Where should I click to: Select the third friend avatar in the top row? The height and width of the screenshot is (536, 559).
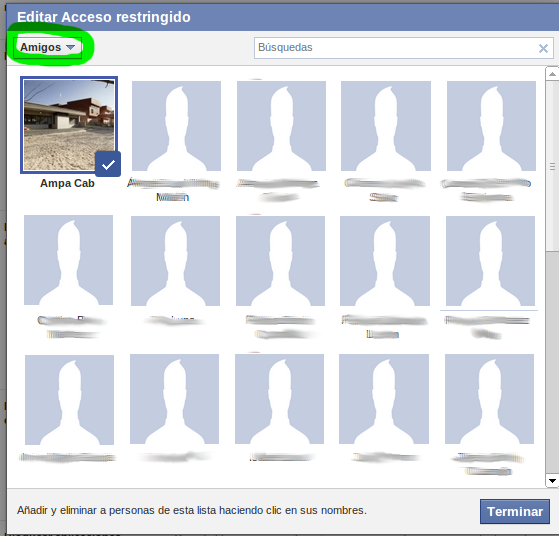coord(281,126)
